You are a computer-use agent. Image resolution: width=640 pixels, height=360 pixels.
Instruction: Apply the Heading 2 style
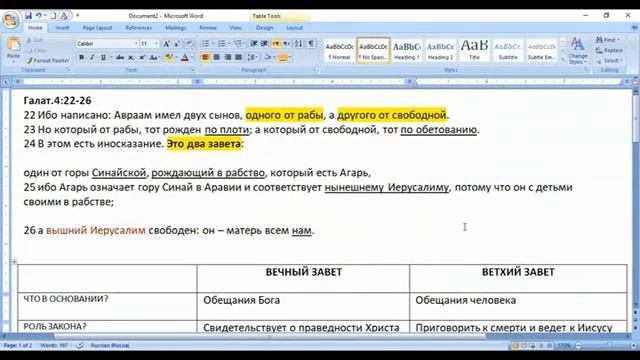point(440,51)
